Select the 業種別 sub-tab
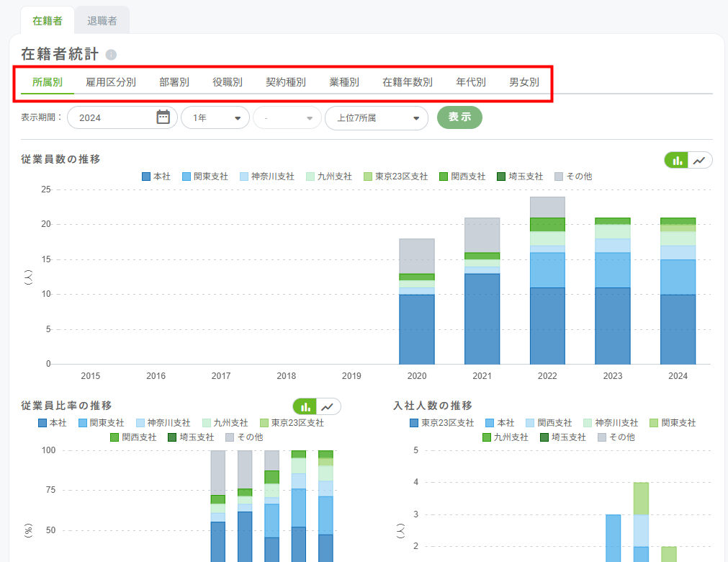This screenshot has height=562, width=728. (x=344, y=82)
